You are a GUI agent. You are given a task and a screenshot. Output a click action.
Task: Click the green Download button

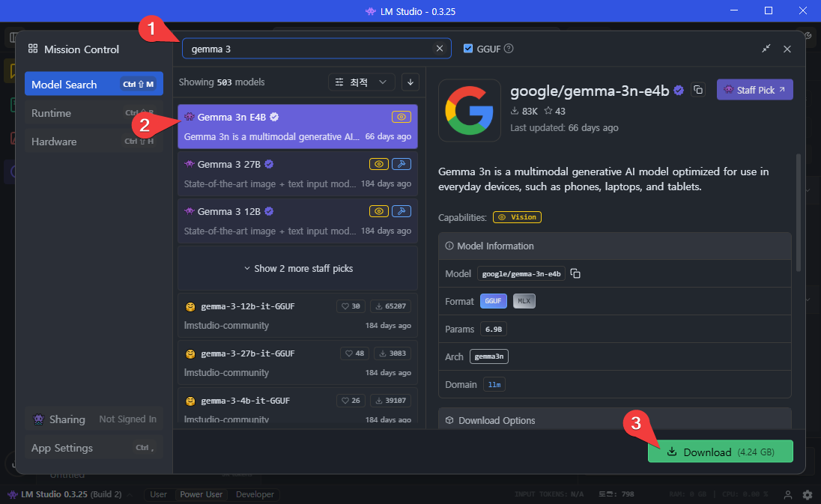point(720,452)
